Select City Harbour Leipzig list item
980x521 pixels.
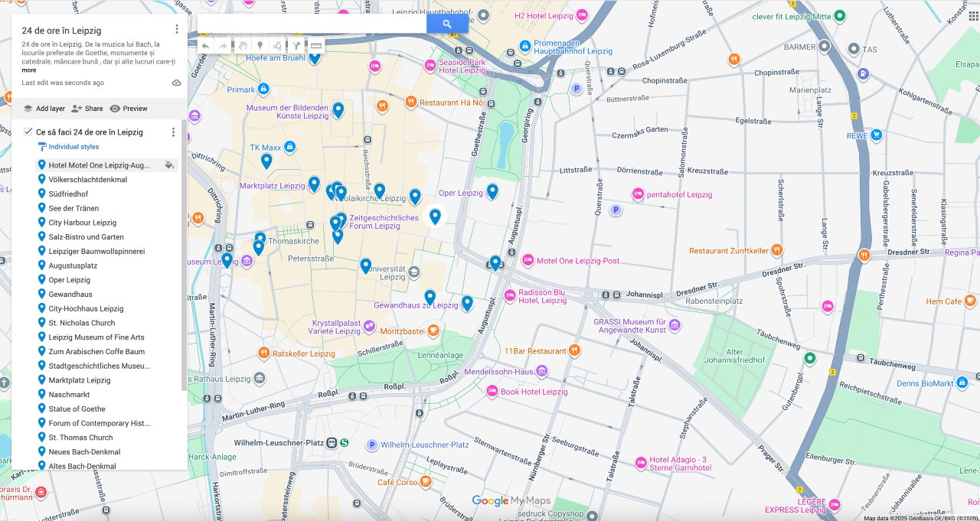pos(83,223)
